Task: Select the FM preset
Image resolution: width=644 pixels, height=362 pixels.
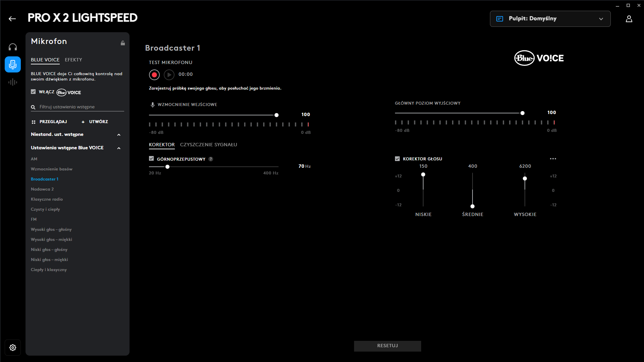Action: pyautogui.click(x=34, y=219)
